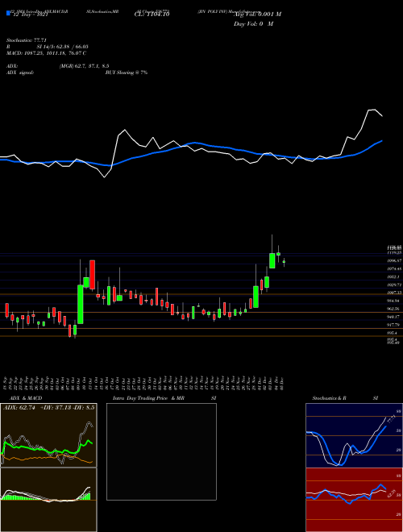
Task: Click the 'ADX & MACD' panel title
Action: [26, 398]
